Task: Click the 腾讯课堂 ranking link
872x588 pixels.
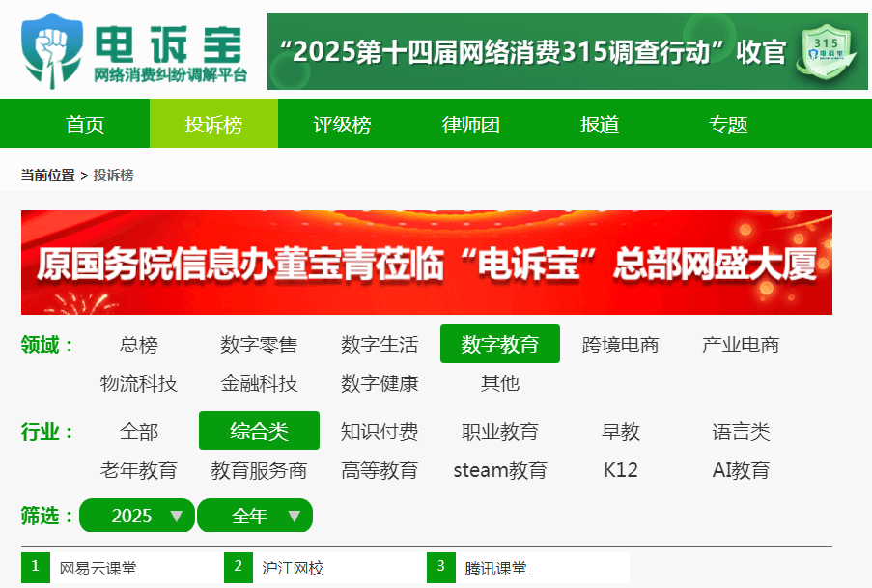Action: pos(495,568)
